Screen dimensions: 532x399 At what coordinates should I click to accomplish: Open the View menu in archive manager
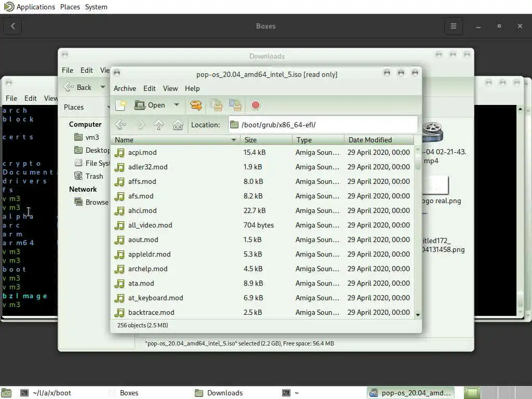tap(170, 88)
